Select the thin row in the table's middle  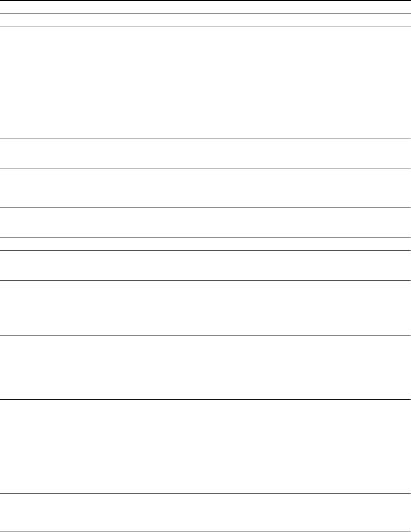pyautogui.click(x=205, y=243)
